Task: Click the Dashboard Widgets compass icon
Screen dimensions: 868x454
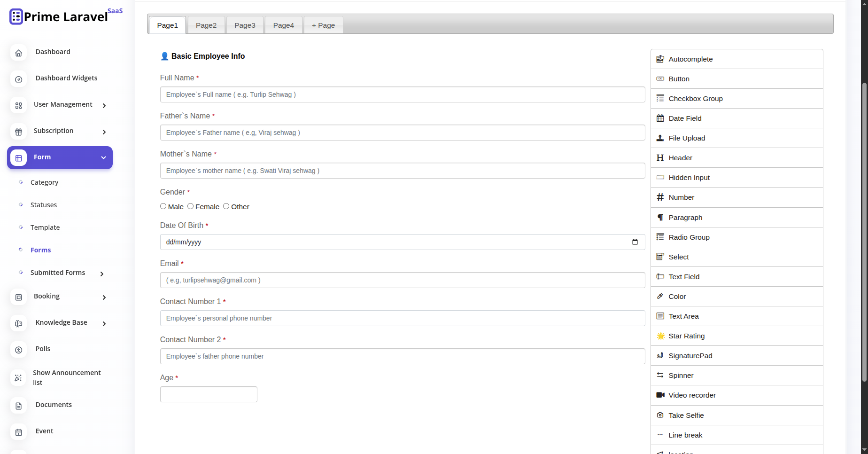Action: coord(18,79)
